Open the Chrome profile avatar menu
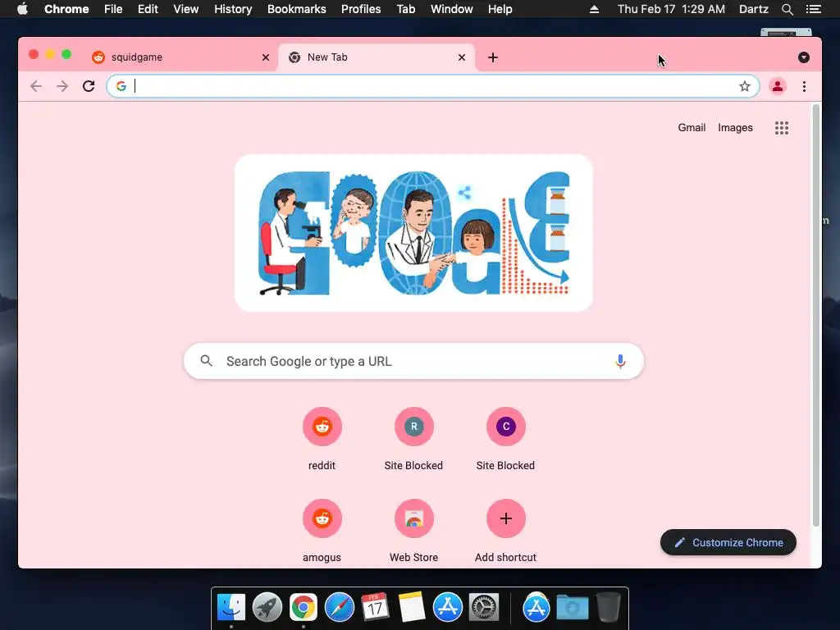Viewport: 840px width, 630px height. click(778, 86)
